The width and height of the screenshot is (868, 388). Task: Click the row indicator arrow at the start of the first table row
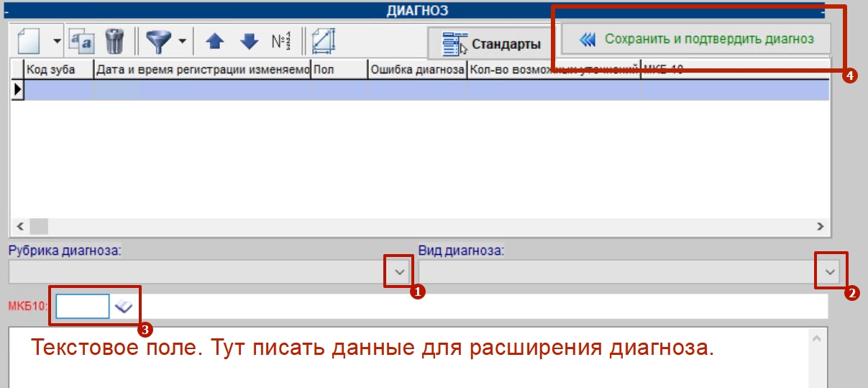coord(17,90)
